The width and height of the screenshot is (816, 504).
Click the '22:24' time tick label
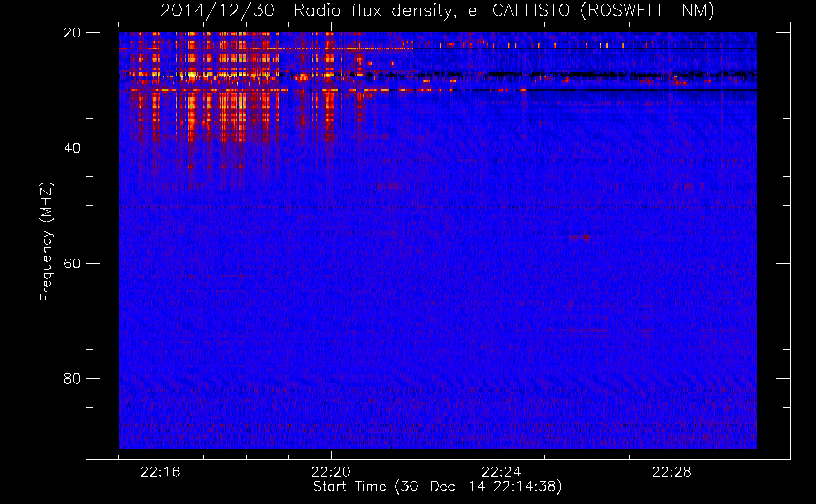coord(501,472)
